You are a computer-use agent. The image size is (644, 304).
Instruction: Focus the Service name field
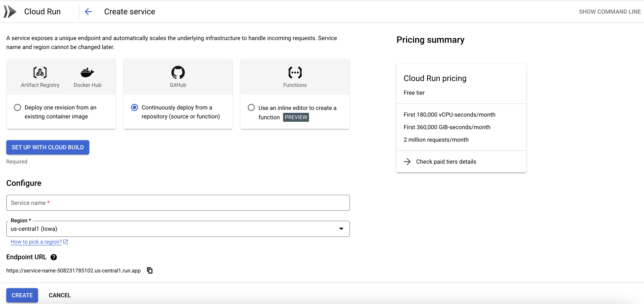(x=178, y=203)
